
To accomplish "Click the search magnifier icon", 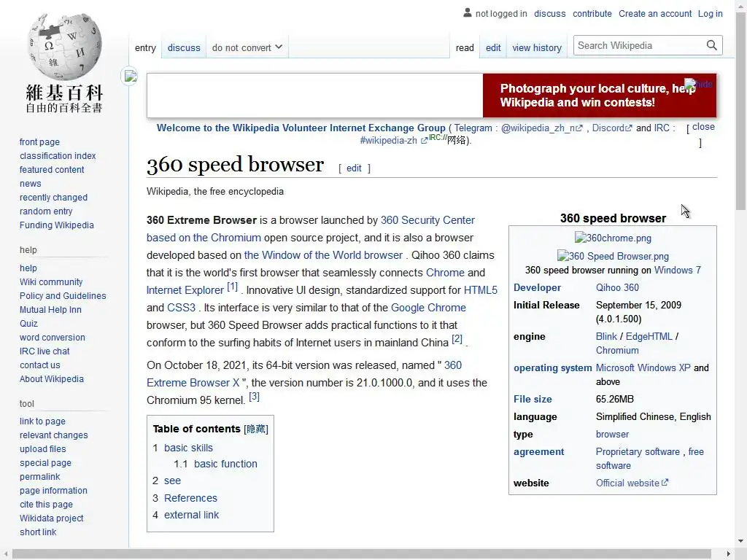I will tap(712, 45).
